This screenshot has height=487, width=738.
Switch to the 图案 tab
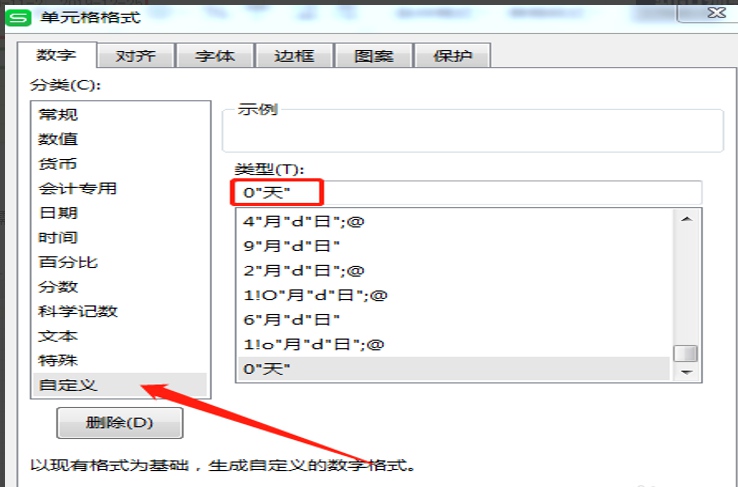(374, 56)
